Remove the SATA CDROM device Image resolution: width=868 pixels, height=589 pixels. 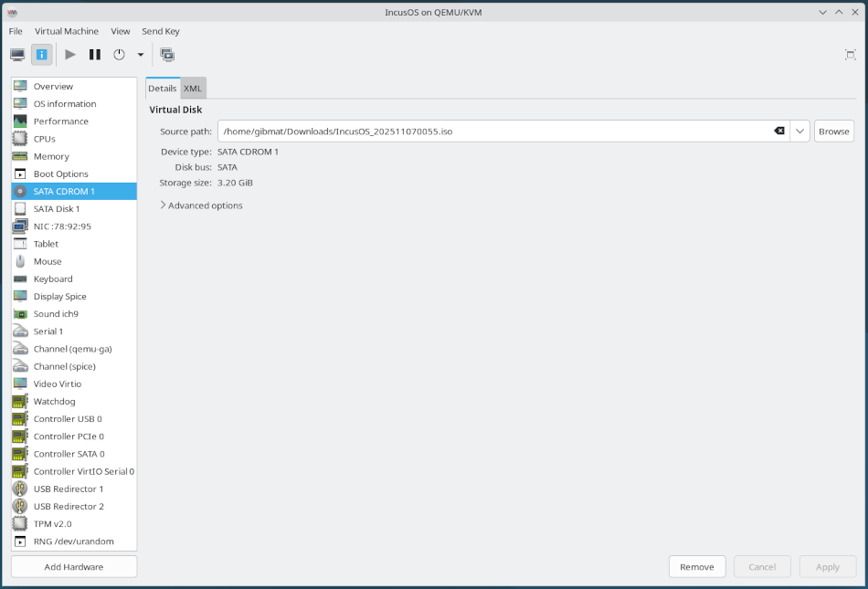click(x=697, y=566)
